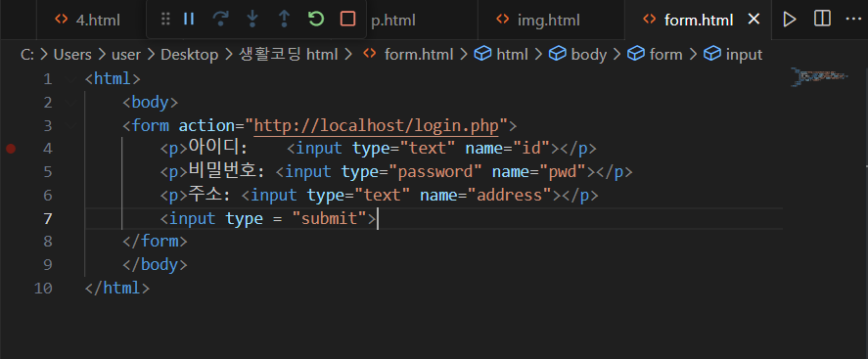Pause the debug session
The height and width of the screenshot is (359, 868).
click(x=189, y=20)
